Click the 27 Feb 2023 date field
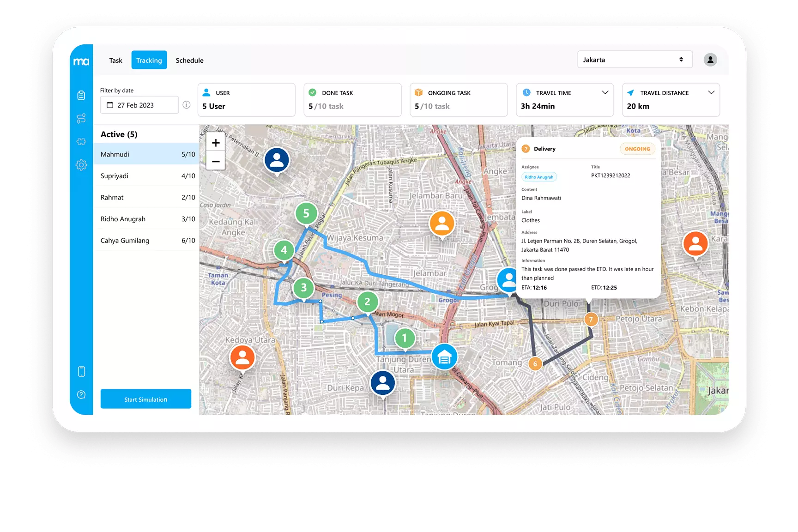The width and height of the screenshot is (798, 532). click(139, 105)
